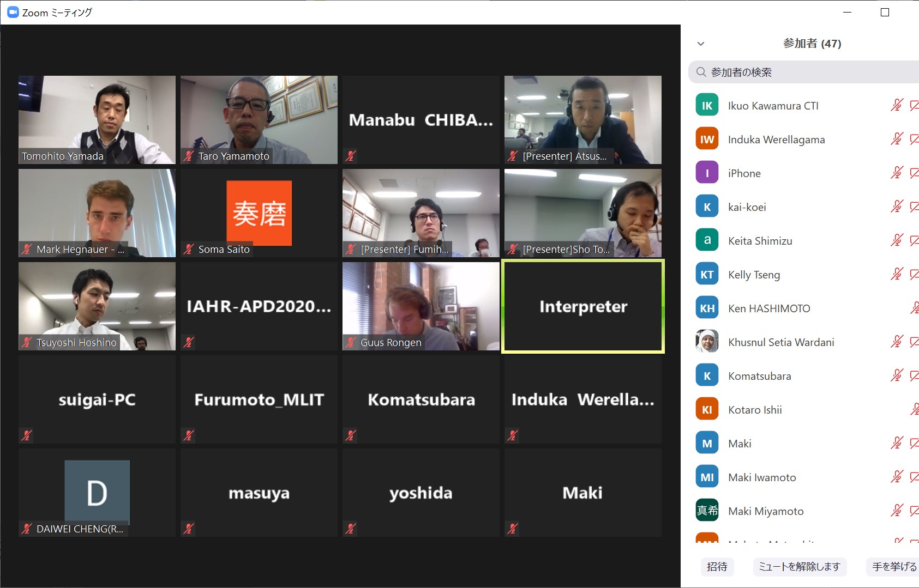Click Khusnul Setia Wardani's profile photo avatar
The image size is (919, 588).
[x=707, y=342]
